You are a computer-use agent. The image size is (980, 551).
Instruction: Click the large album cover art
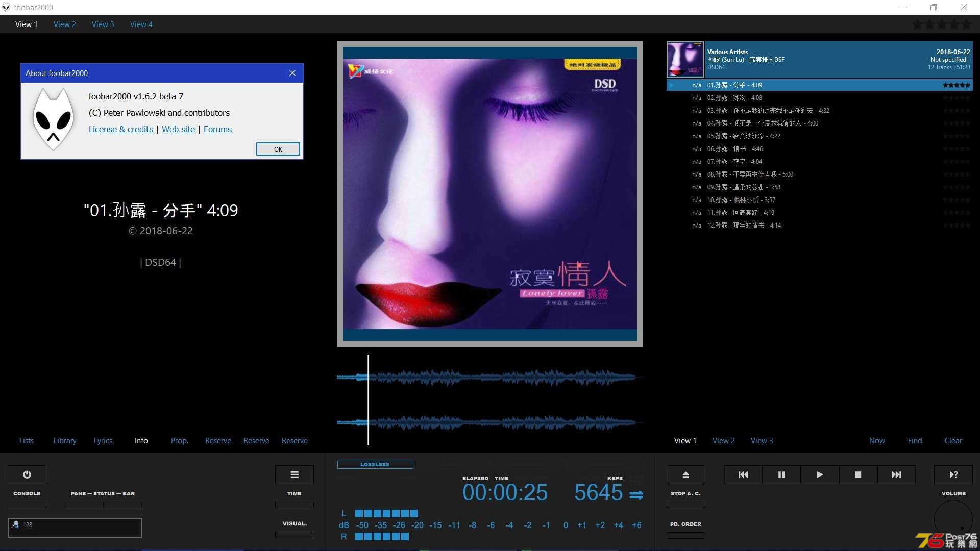(490, 194)
